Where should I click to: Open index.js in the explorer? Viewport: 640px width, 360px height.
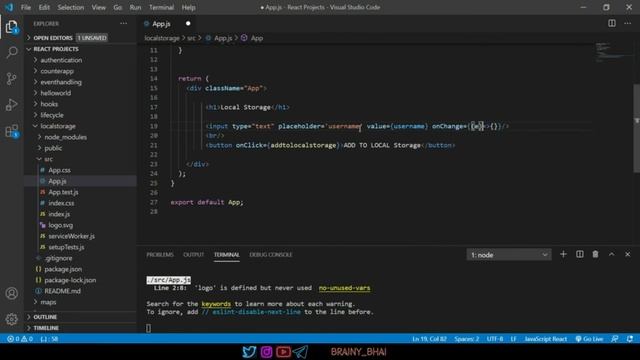(x=59, y=214)
